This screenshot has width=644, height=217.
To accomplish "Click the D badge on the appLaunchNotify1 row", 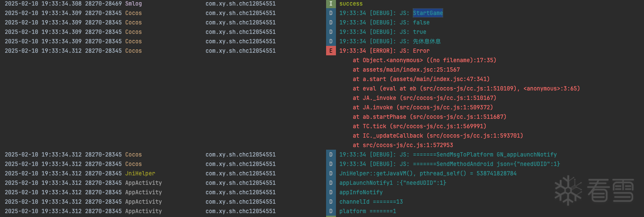I will 331,183.
